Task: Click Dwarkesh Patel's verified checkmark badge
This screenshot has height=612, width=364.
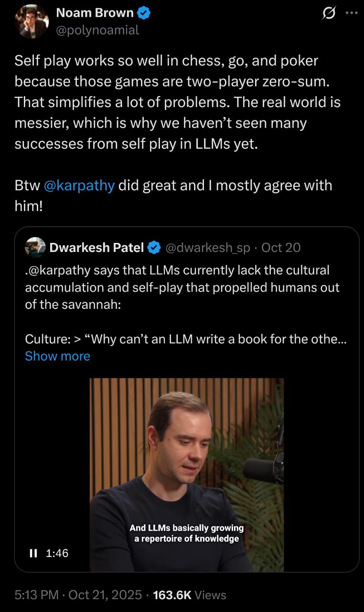Action: [153, 247]
